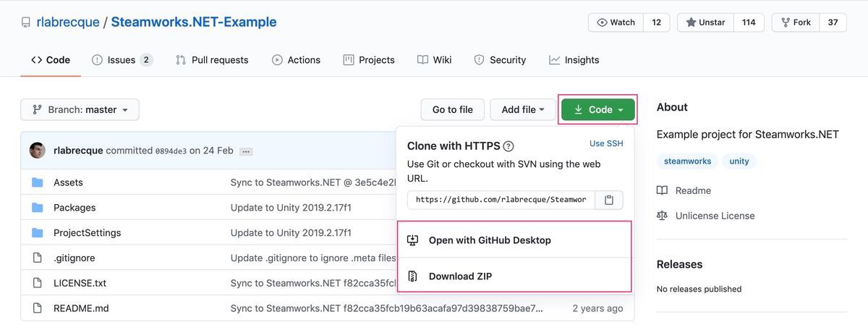The width and height of the screenshot is (868, 330).
Task: Open the Packages folder
Action: pos(75,208)
